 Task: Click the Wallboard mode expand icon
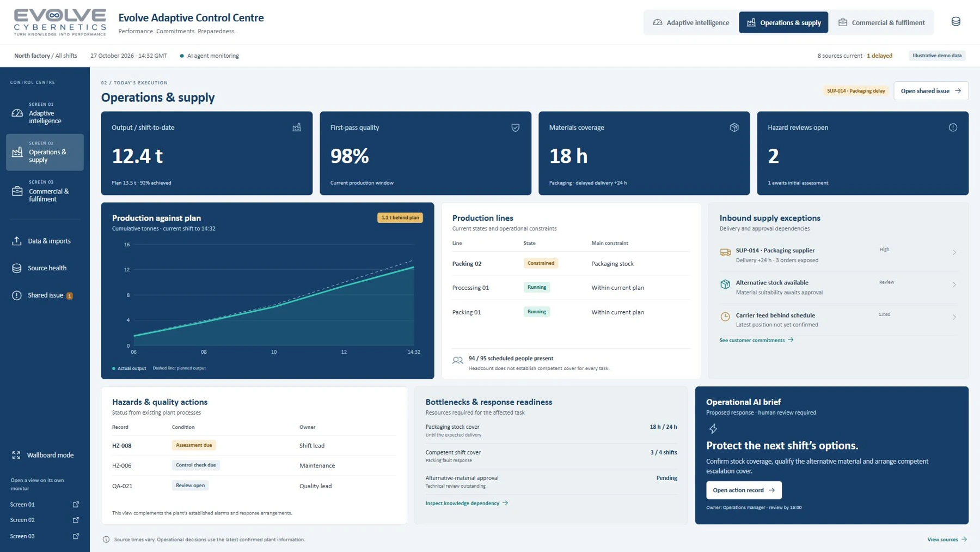click(x=16, y=455)
